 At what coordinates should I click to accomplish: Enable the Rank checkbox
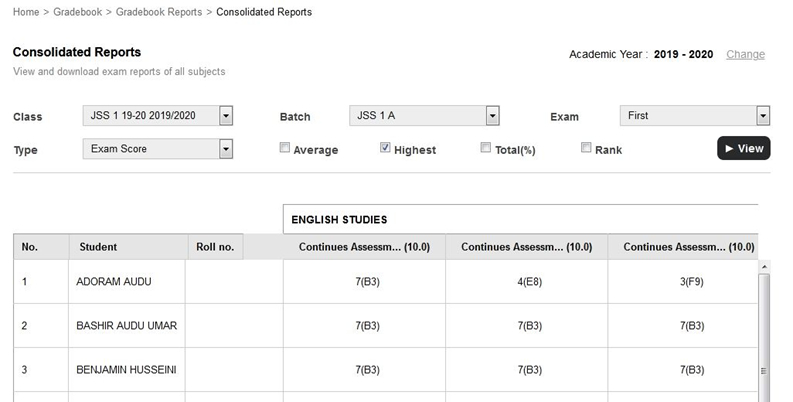[586, 148]
